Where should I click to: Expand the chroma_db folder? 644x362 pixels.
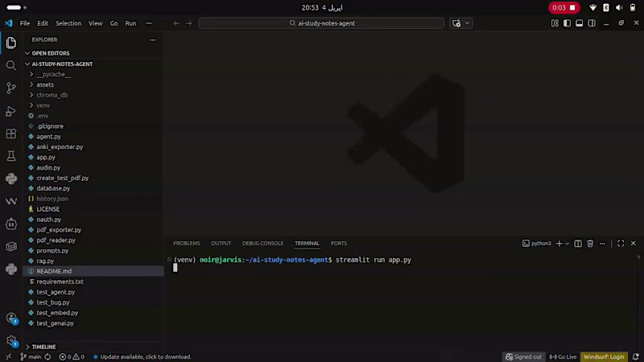click(x=31, y=95)
